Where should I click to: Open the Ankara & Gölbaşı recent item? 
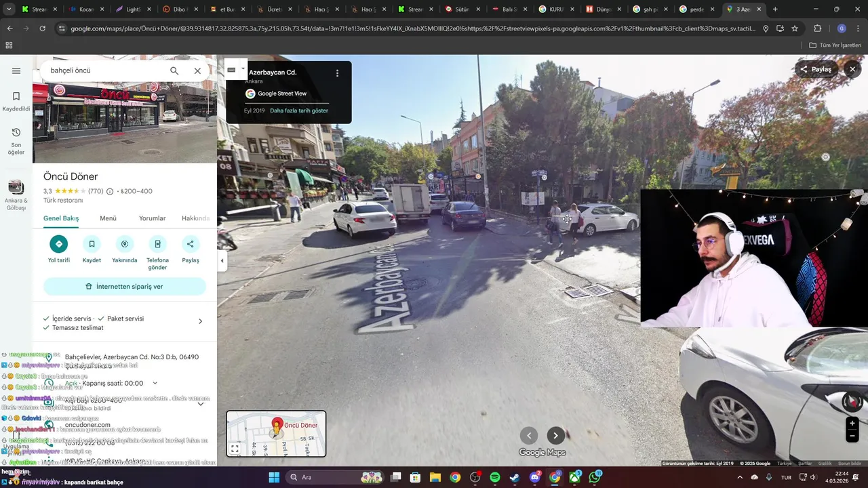tap(16, 195)
